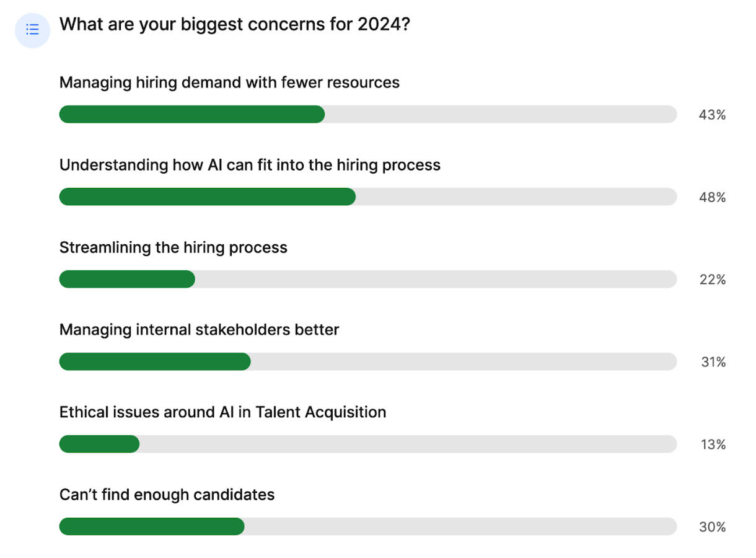
Task: Select 'Can't find enough candidates' option
Action: pos(167,494)
